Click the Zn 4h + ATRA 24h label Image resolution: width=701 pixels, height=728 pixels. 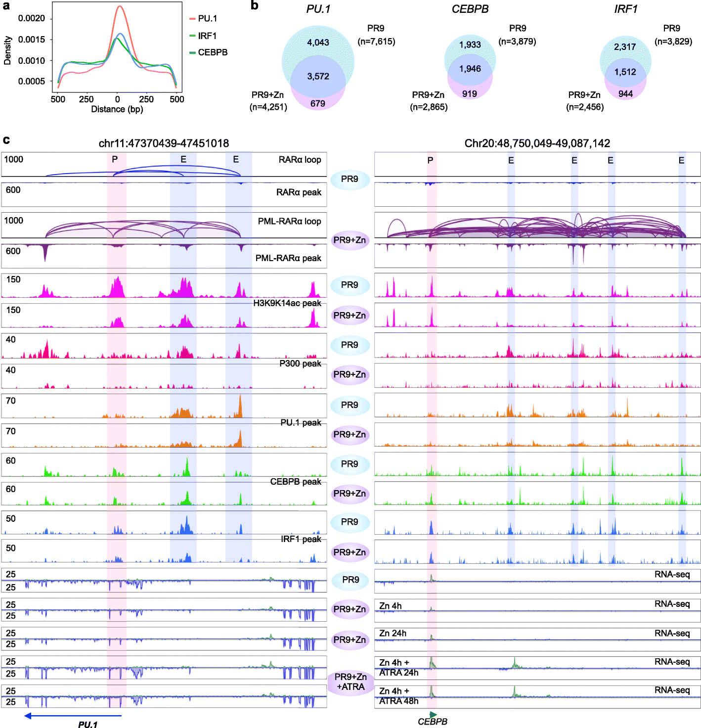[x=398, y=668]
